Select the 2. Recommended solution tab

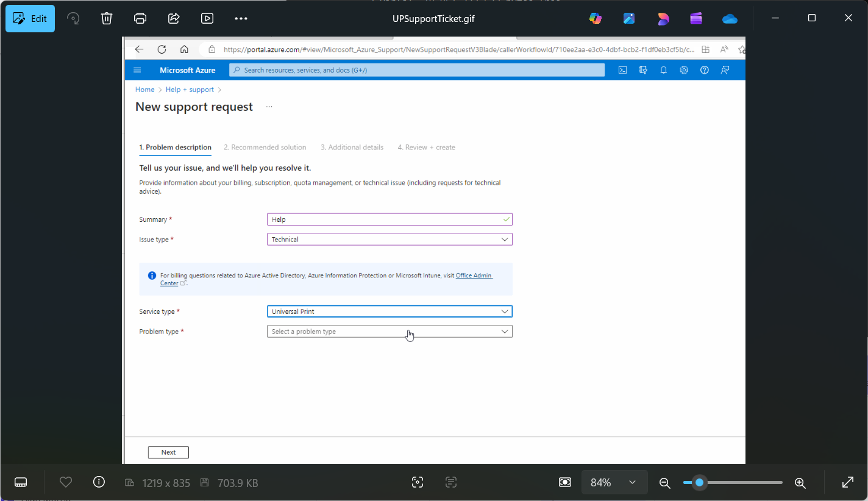[x=265, y=147]
